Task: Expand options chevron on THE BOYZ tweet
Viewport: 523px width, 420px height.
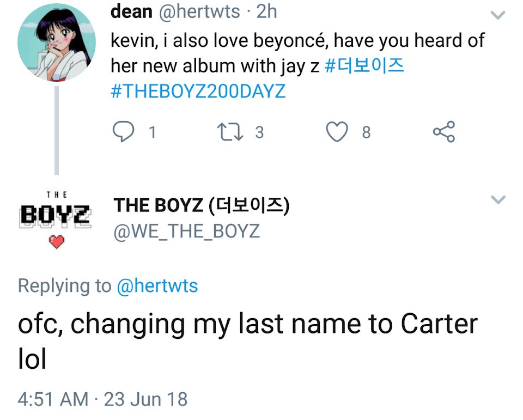Action: (498, 199)
